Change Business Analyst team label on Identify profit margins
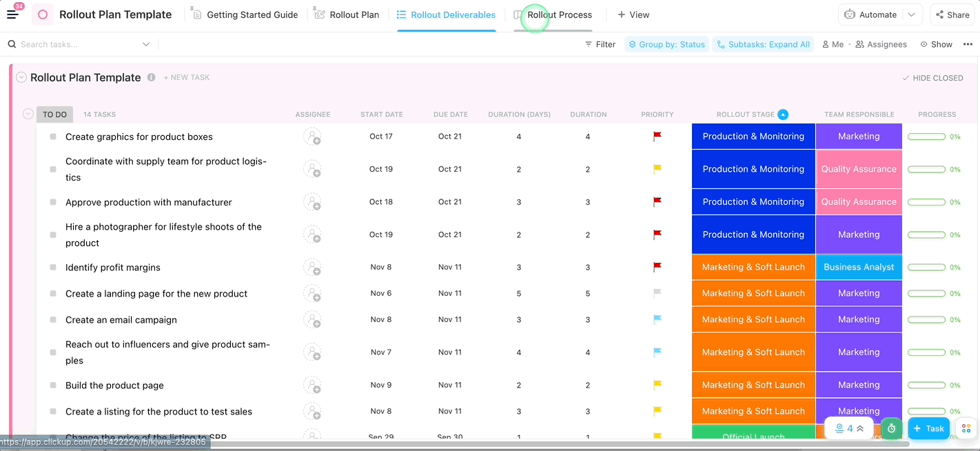980x451 pixels. 859,267
